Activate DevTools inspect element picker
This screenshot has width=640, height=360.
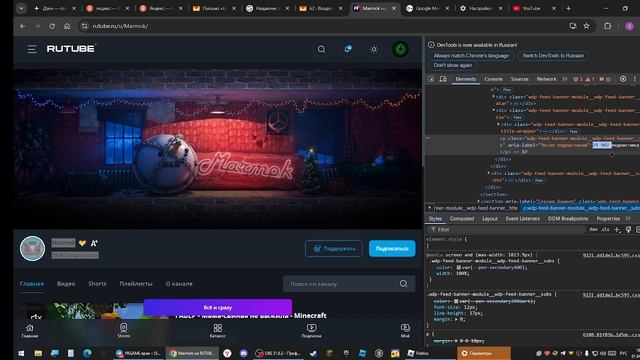click(x=432, y=79)
